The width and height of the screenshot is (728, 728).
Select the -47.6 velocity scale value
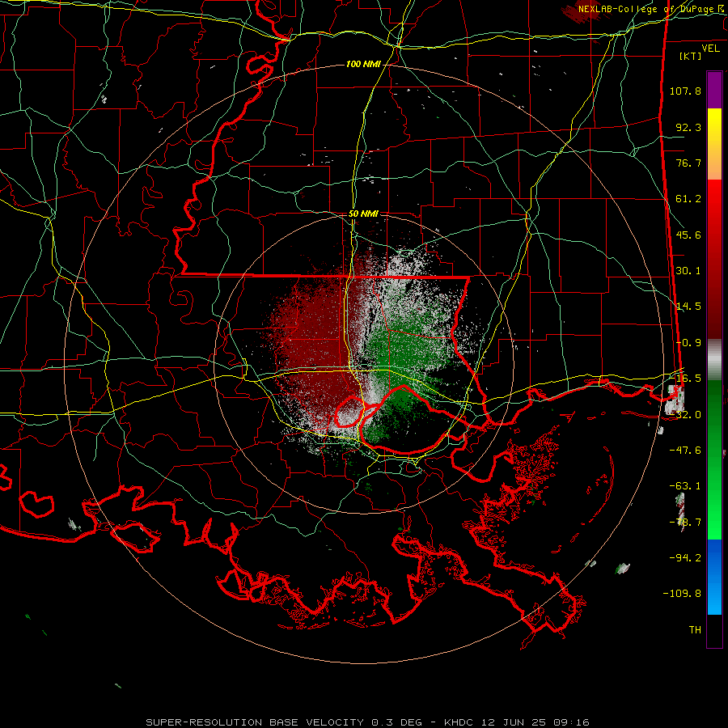tap(685, 451)
